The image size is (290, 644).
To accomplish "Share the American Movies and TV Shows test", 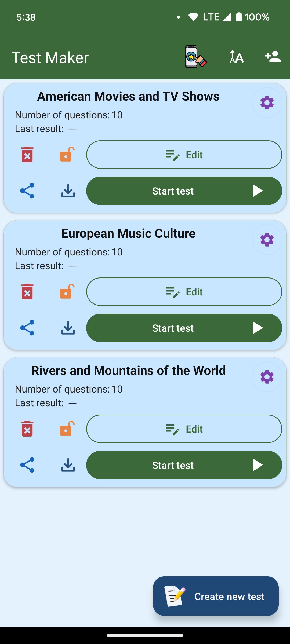I will point(27,191).
